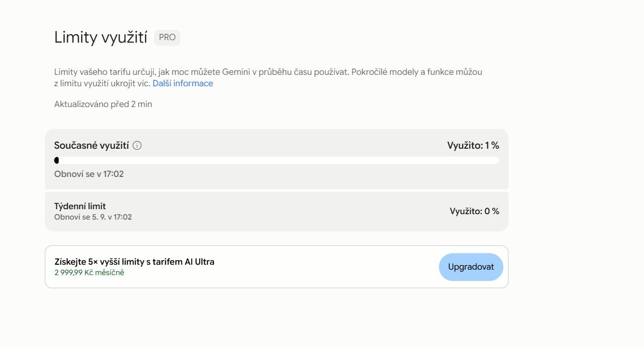
Task: Click the AI Ultra upgrade card
Action: pos(276,267)
